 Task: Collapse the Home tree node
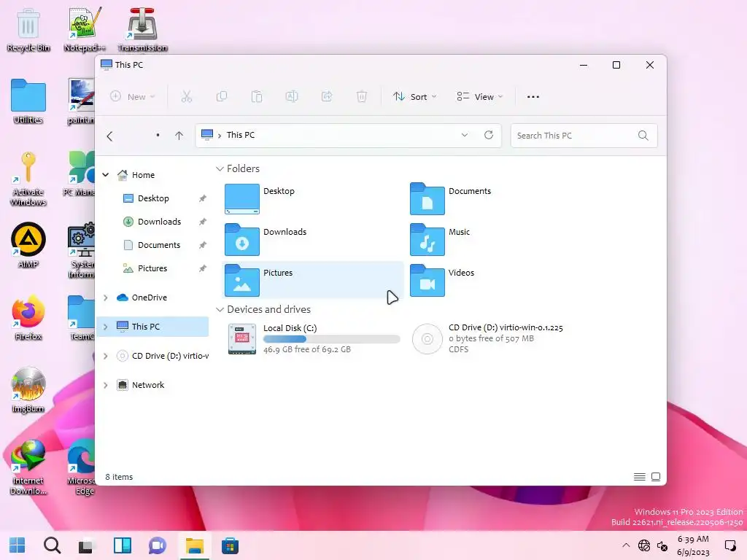[x=106, y=175]
